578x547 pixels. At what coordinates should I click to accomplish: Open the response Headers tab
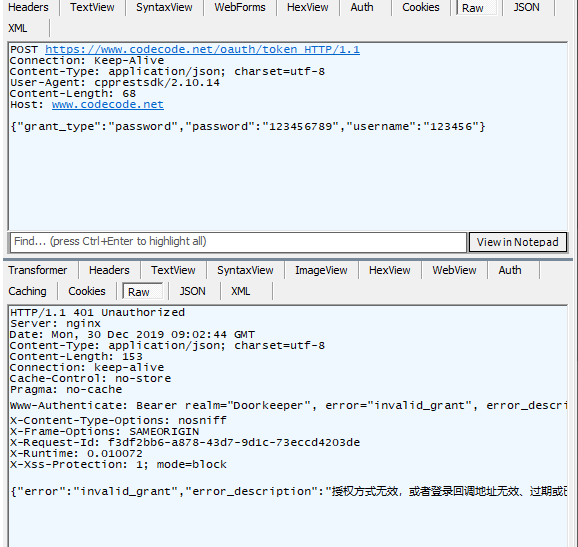click(x=109, y=270)
